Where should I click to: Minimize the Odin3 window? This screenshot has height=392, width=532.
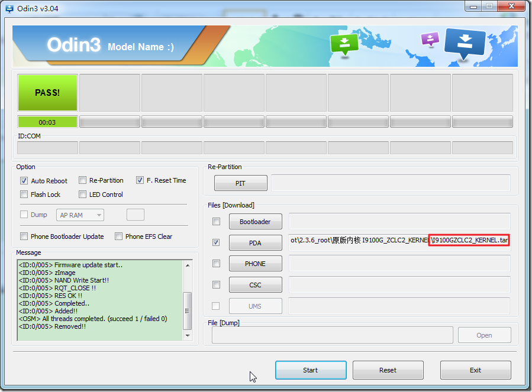[473, 6]
